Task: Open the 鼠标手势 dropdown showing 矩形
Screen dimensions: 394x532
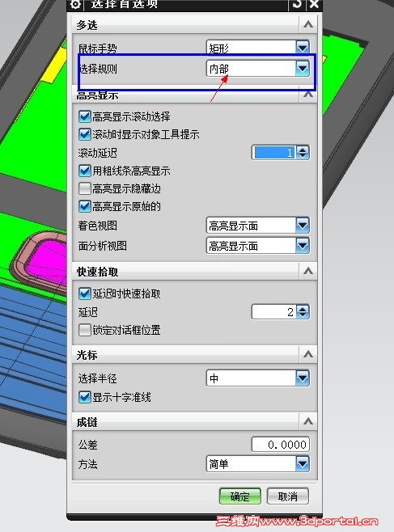Action: coord(258,47)
